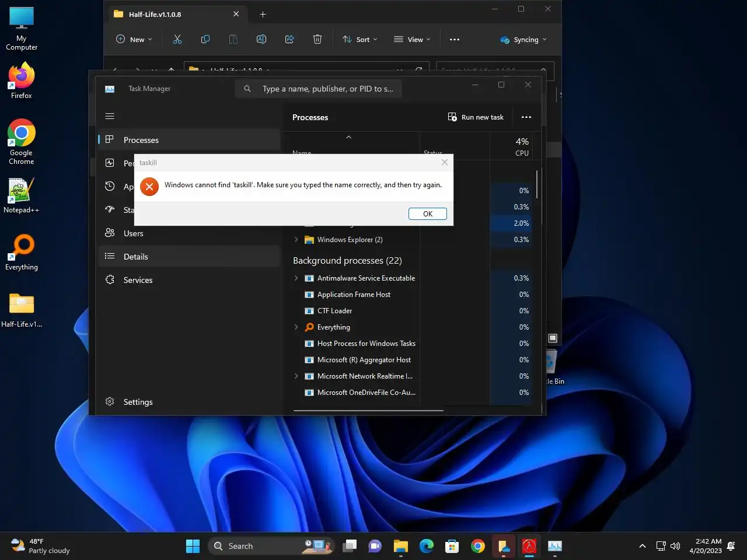Click the Share icon in File Explorer toolbar
The width and height of the screenshot is (747, 560).
pos(289,39)
